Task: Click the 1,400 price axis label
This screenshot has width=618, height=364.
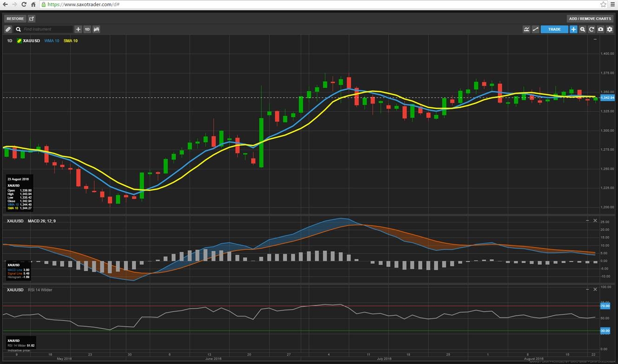Action: [x=606, y=54]
